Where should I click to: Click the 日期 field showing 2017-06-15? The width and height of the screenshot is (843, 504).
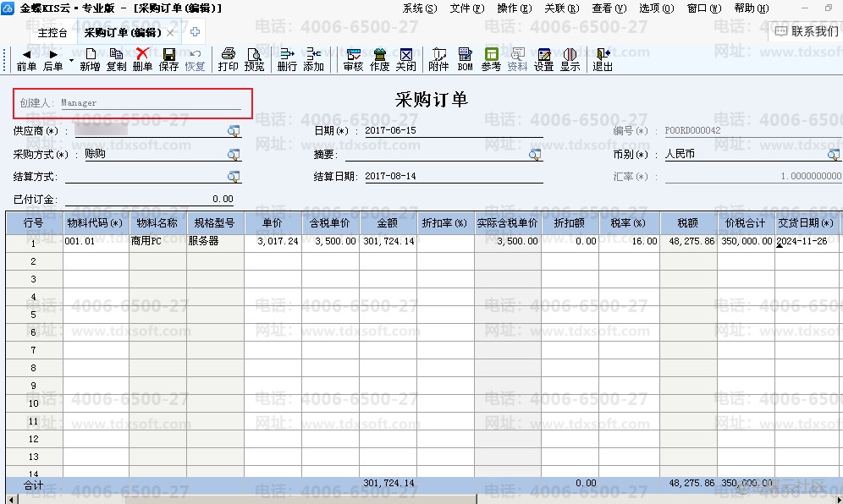pos(454,130)
